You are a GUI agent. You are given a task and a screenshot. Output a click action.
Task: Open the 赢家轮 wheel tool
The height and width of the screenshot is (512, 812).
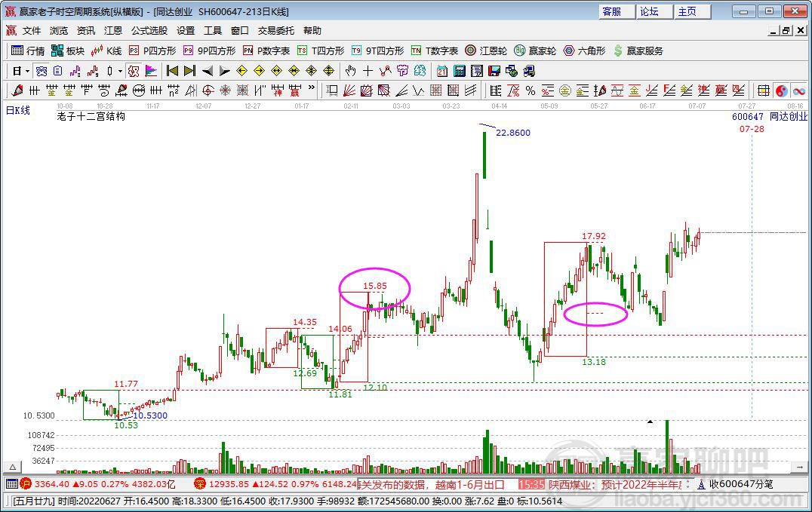(535, 51)
